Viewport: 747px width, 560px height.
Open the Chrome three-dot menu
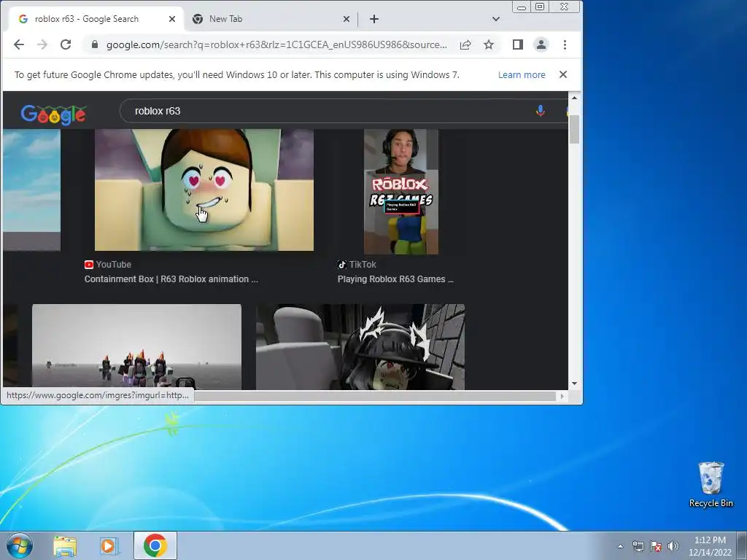click(x=565, y=44)
